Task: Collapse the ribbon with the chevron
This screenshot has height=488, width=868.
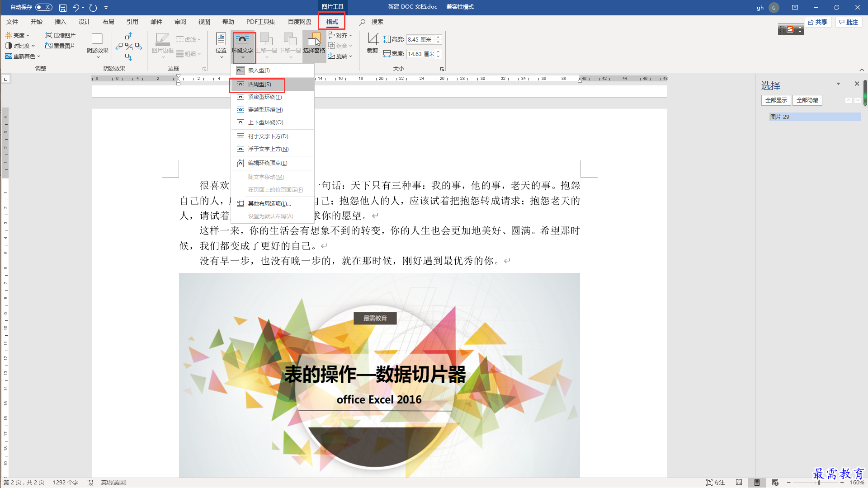Action: [x=862, y=70]
